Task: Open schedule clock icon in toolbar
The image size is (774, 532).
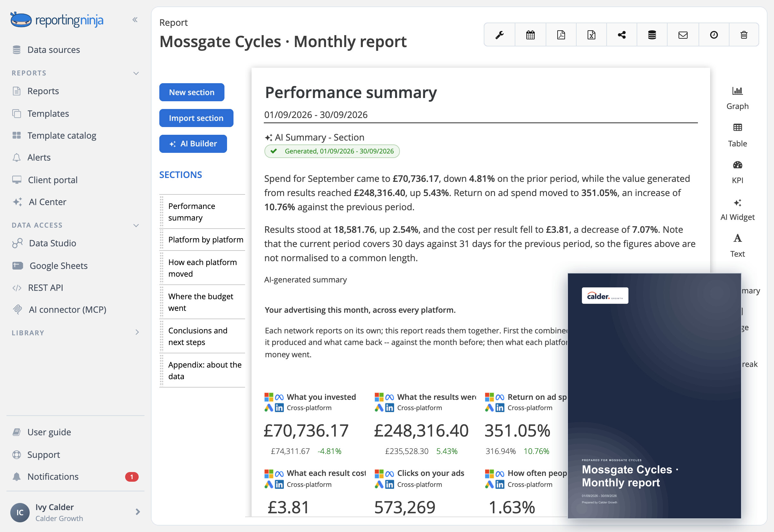Action: coord(713,35)
